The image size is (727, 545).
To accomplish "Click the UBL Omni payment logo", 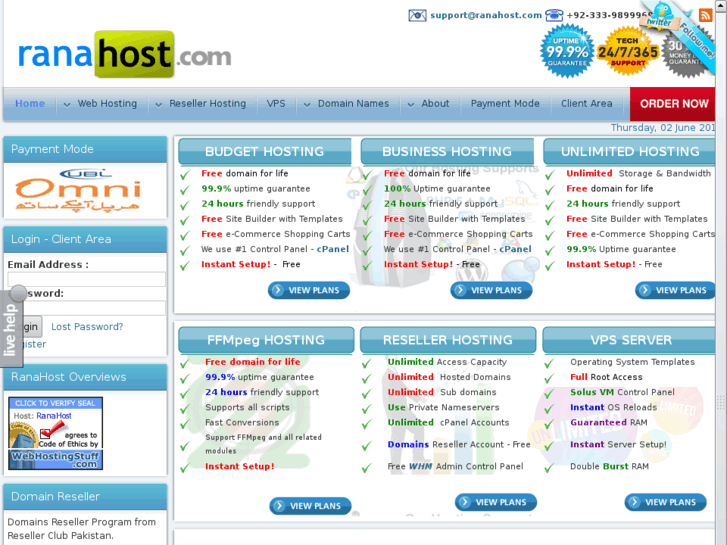I will tap(78, 190).
